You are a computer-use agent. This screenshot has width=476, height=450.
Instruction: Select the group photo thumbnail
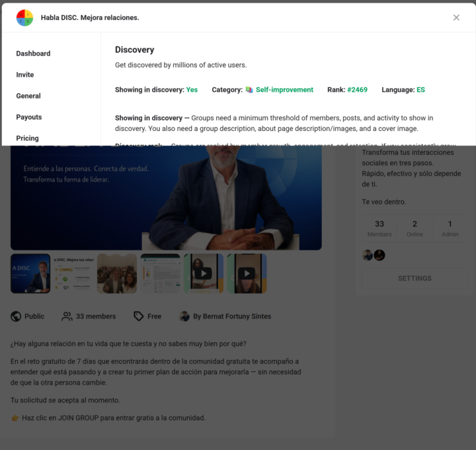click(117, 274)
